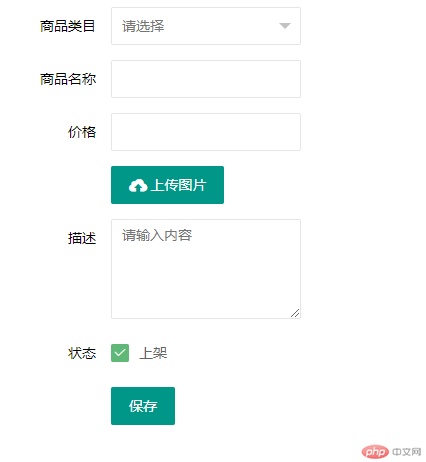Open the 商品类目 请选择 dropdown
Image resolution: width=426 pixels, height=462 pixels.
click(206, 26)
